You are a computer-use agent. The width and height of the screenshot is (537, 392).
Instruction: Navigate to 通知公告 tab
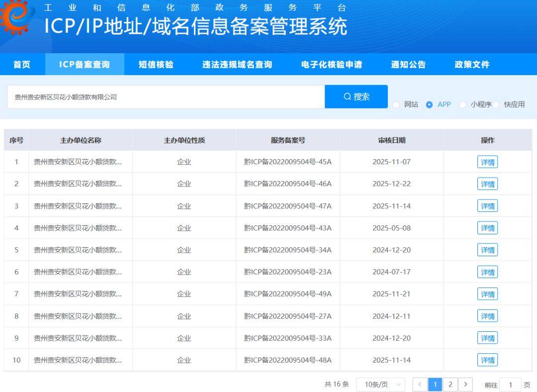(408, 65)
